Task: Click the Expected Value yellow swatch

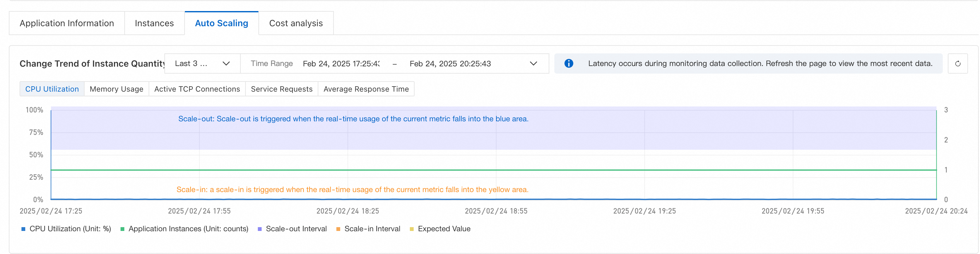Action: (x=412, y=229)
